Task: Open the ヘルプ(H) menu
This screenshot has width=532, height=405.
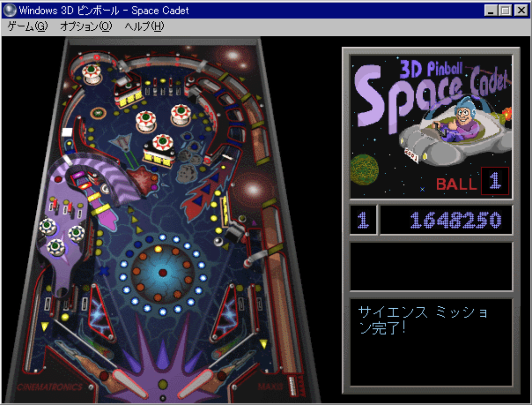Action: pyautogui.click(x=144, y=26)
